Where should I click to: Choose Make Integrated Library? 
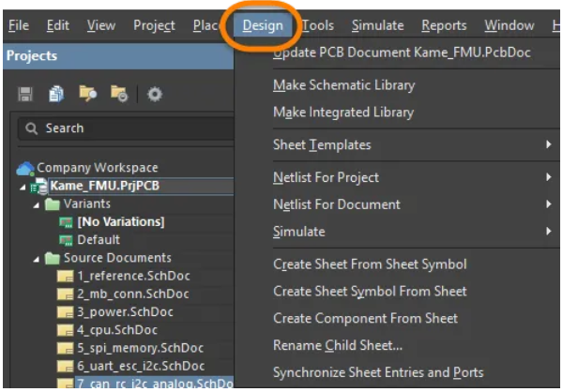tap(343, 113)
